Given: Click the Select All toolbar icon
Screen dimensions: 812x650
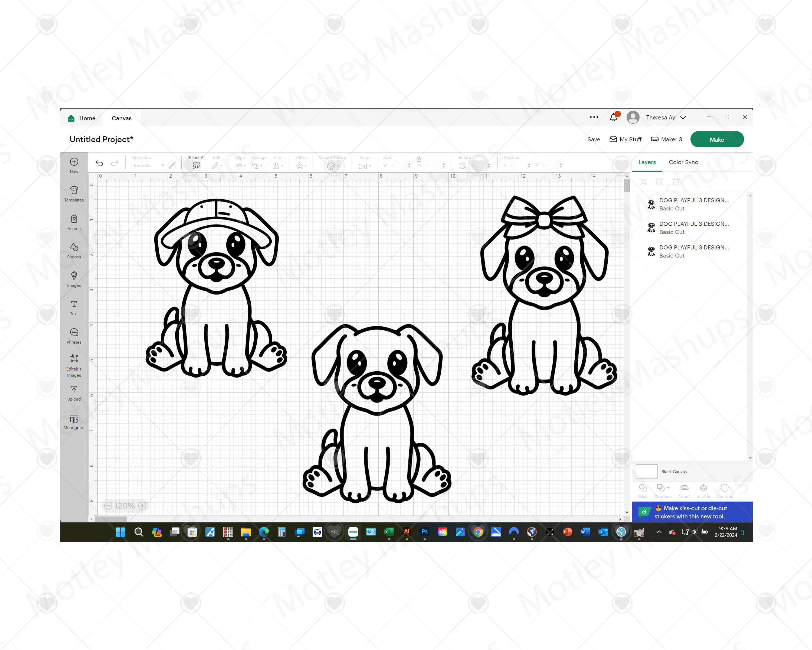Looking at the screenshot, I should tap(196, 165).
